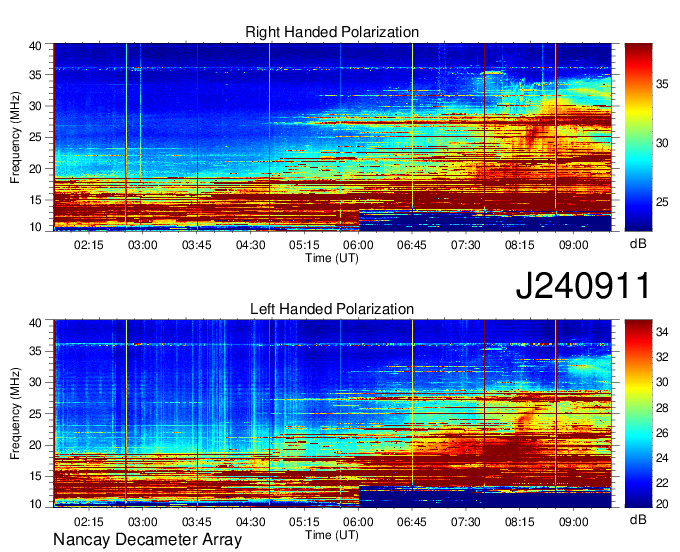Click the 06:45 time tick of Left Handed plot
The width and height of the screenshot is (680, 552).
coord(412,521)
